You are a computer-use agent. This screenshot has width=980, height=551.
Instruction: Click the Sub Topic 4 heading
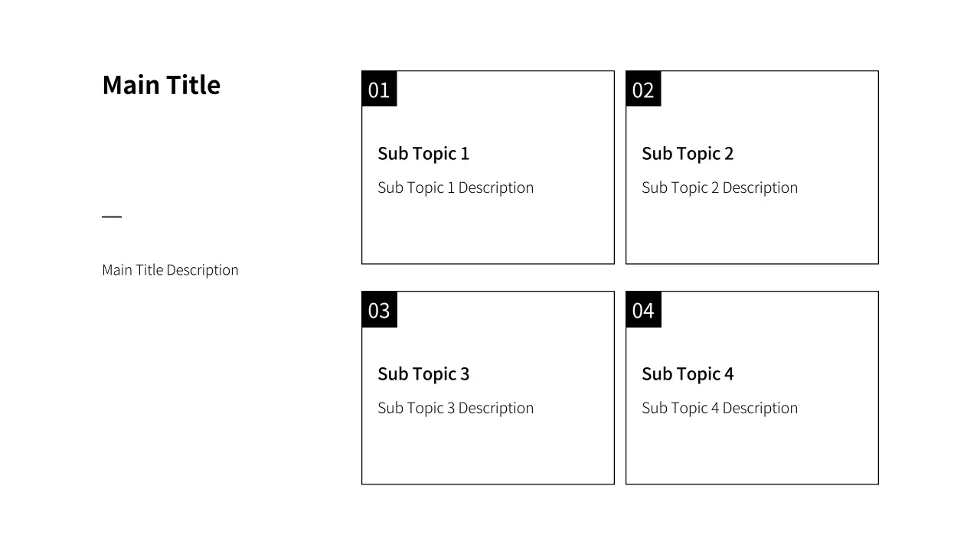688,374
